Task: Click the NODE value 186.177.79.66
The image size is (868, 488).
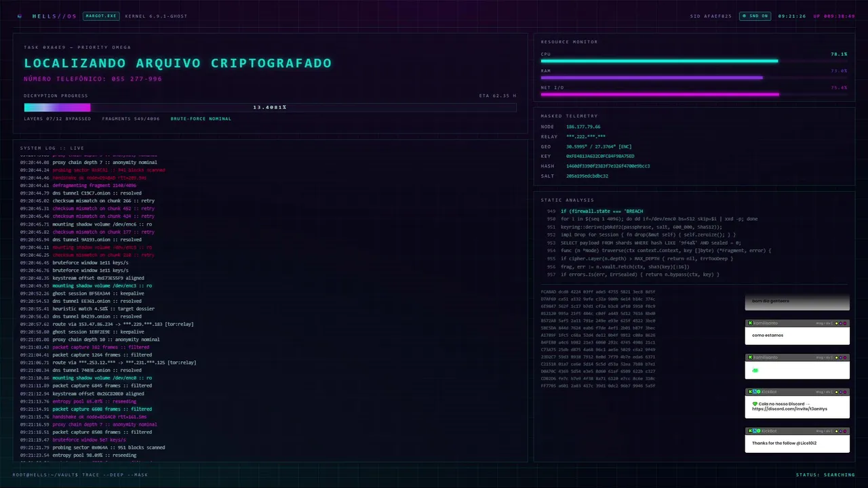Action: [583, 127]
